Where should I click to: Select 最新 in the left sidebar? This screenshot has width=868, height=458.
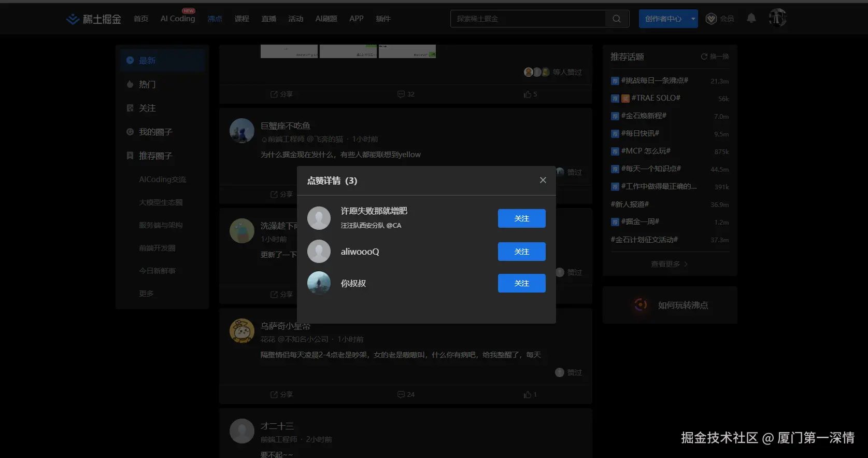(163, 60)
